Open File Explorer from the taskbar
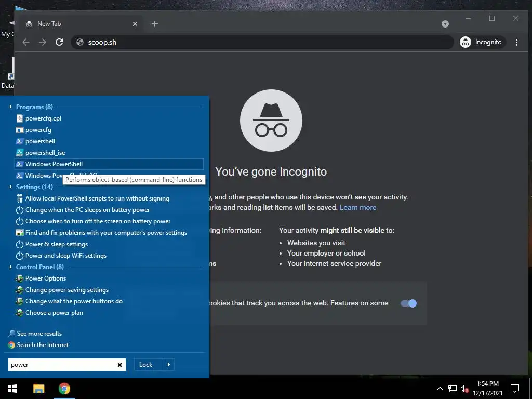The width and height of the screenshot is (532, 399). (x=38, y=389)
